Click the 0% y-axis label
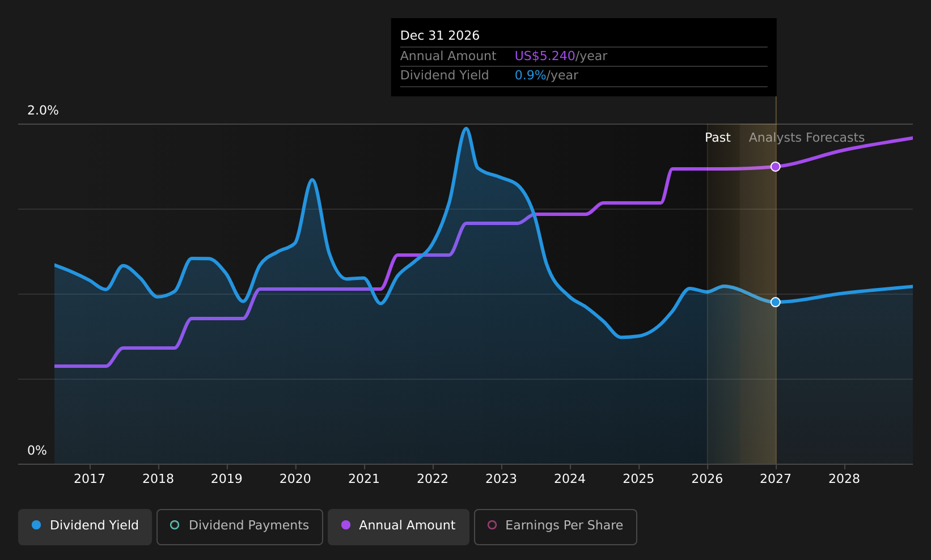The height and width of the screenshot is (560, 931). [x=37, y=451]
